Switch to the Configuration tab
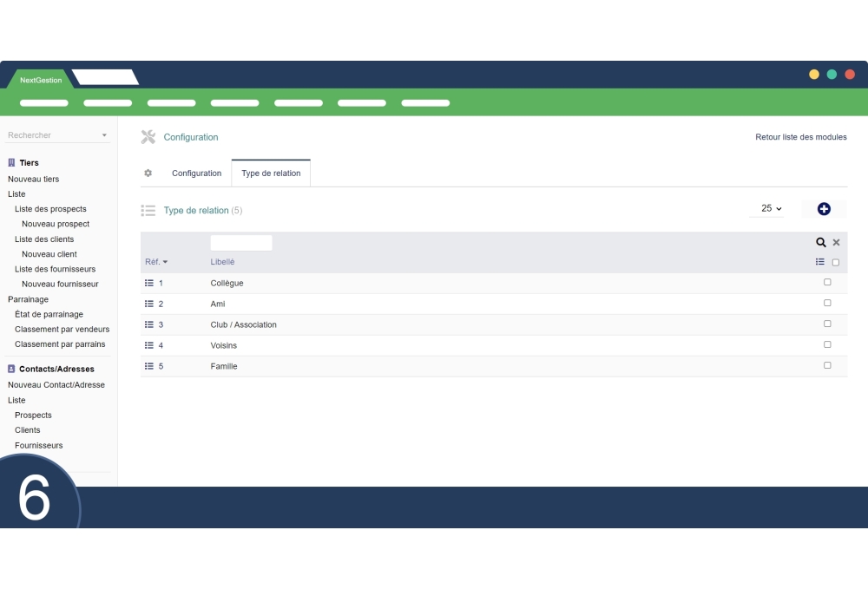The image size is (868, 589). 196,173
